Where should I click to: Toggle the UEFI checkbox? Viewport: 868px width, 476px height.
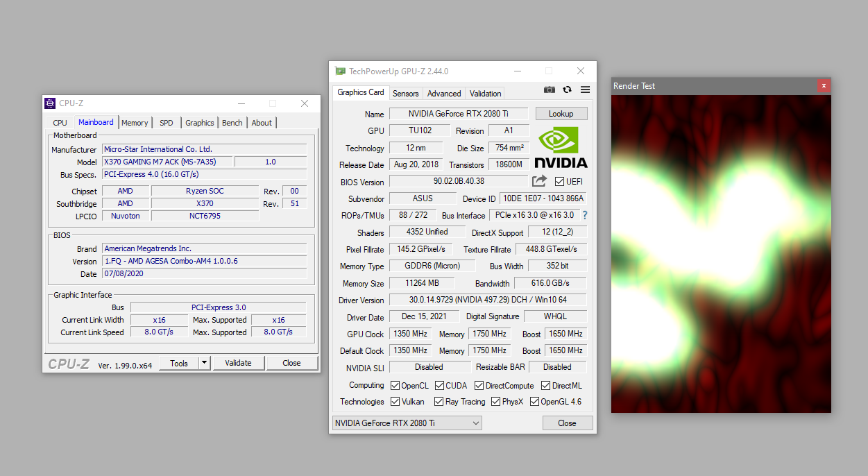coord(559,181)
